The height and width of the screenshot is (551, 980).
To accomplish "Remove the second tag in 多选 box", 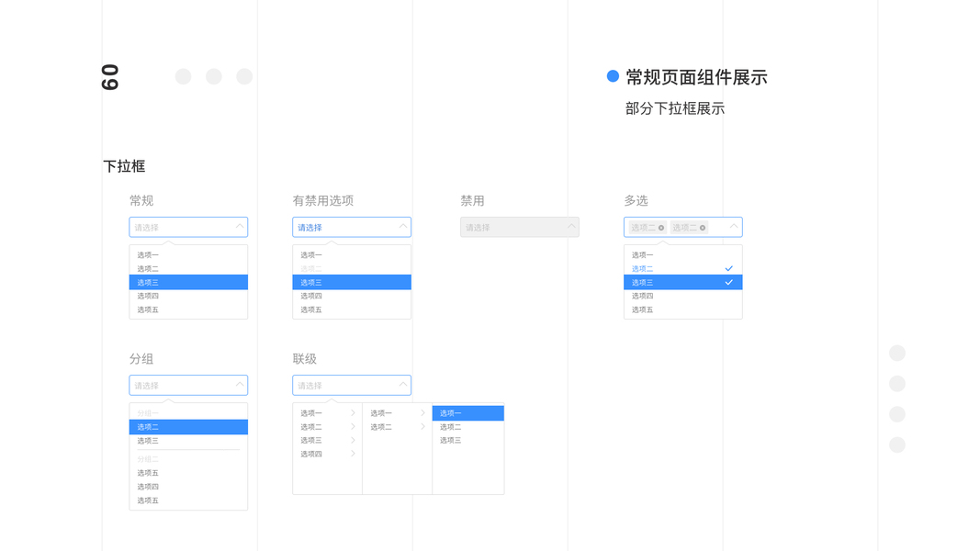I will pyautogui.click(x=703, y=228).
